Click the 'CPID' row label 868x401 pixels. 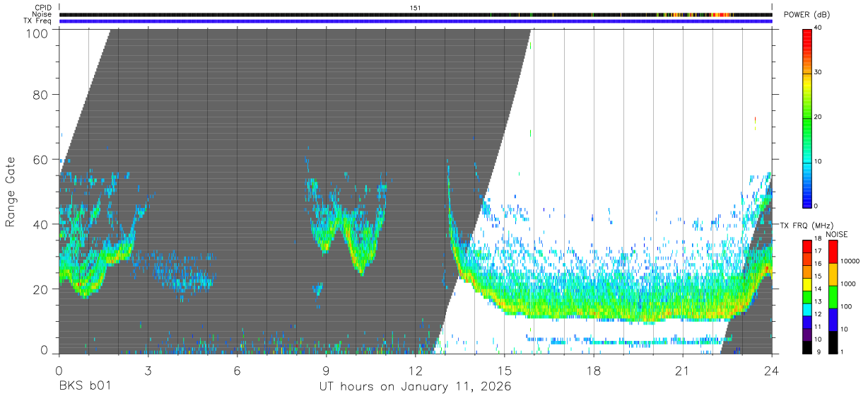[x=43, y=8]
